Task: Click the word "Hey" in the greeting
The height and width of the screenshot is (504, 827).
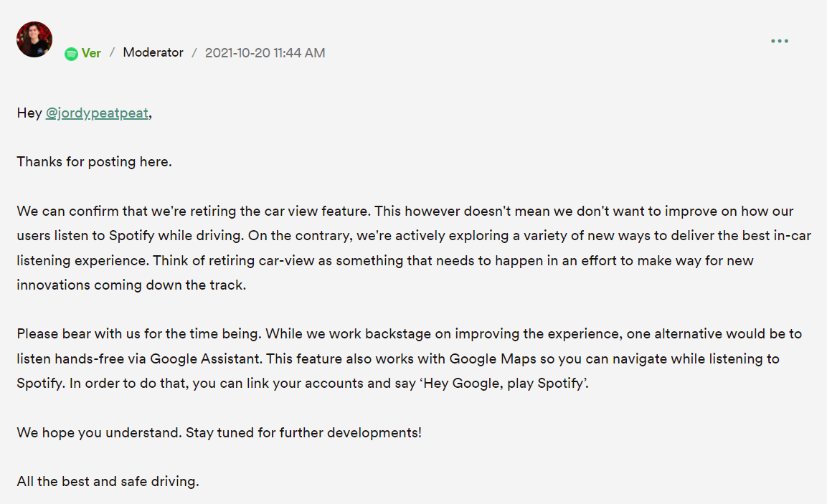Action: [x=29, y=113]
